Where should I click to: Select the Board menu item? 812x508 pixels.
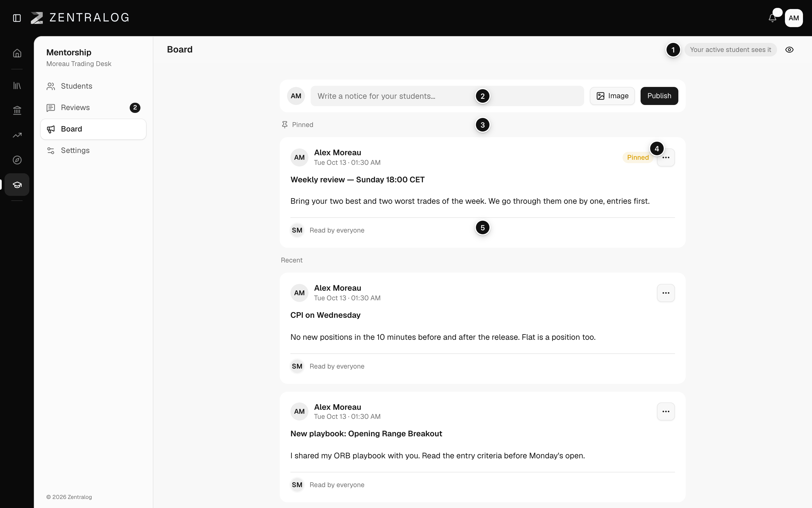[x=93, y=129]
